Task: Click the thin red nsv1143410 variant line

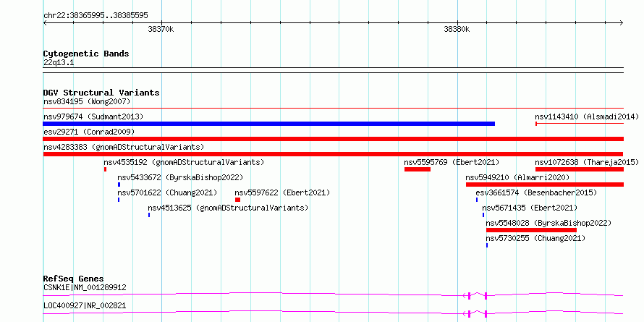Action: click(580, 124)
